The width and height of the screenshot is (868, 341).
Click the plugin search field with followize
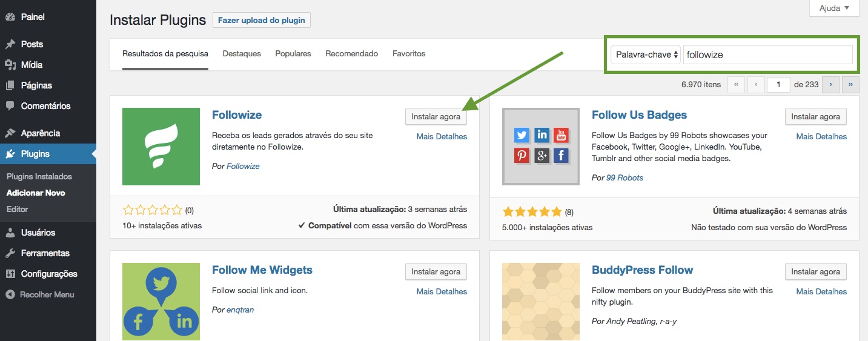(x=768, y=55)
